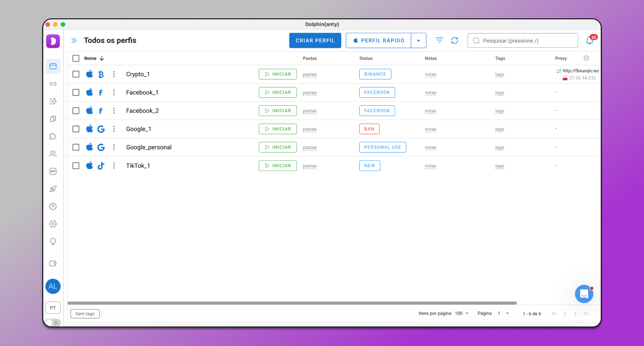Go to last page arrow

click(586, 313)
